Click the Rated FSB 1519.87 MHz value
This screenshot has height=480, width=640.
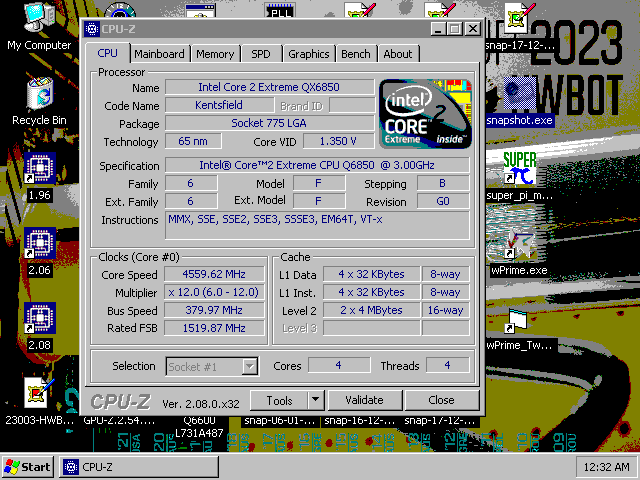click(x=214, y=328)
